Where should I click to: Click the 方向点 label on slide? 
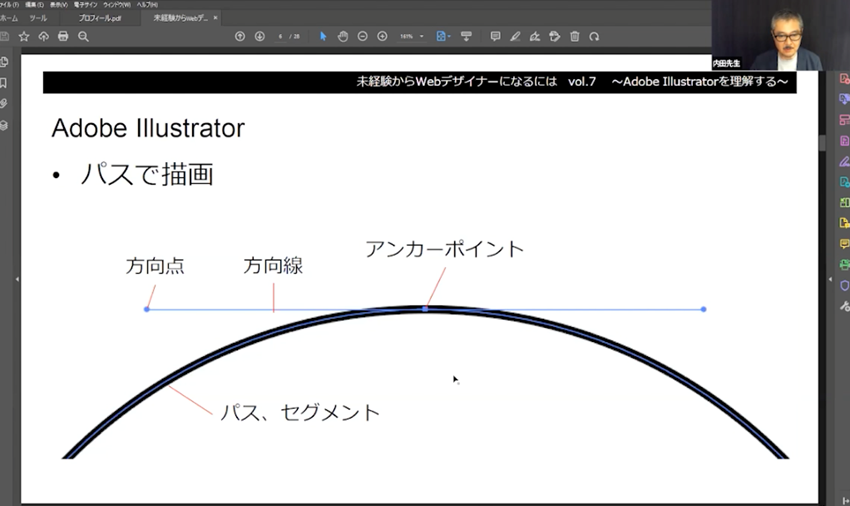tap(155, 266)
